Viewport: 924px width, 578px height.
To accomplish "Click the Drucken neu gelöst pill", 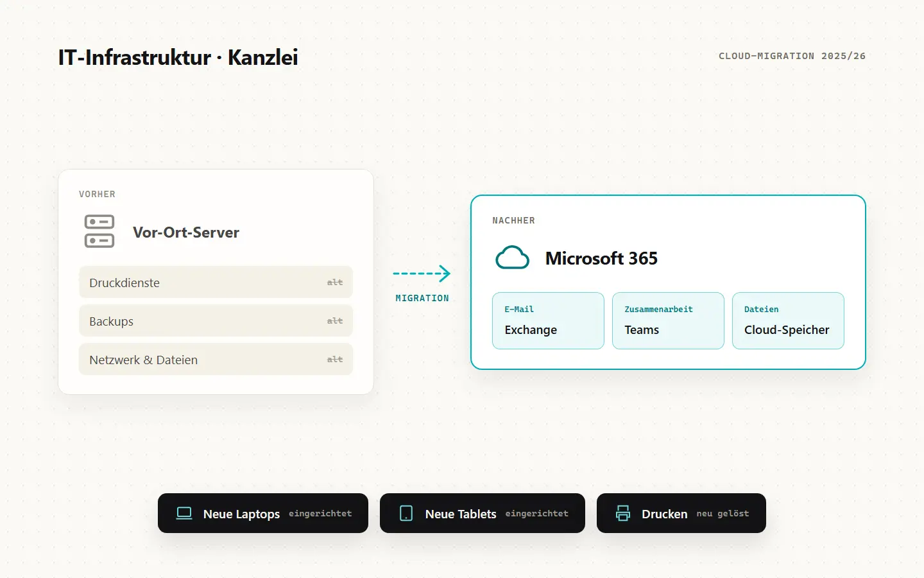I will coord(681,513).
